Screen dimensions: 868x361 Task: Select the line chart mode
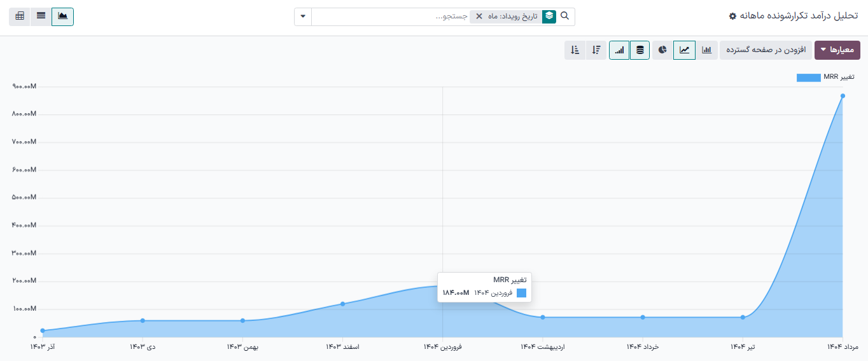(x=684, y=50)
